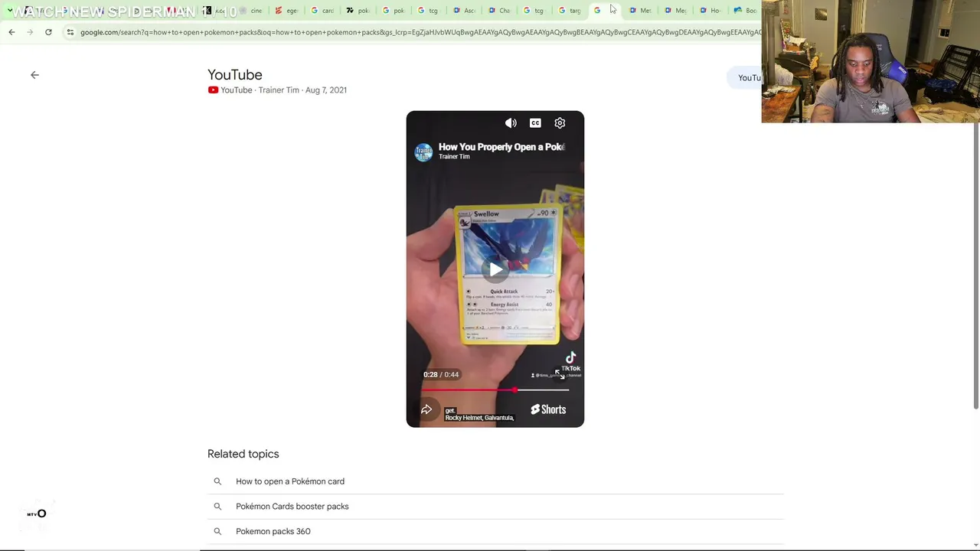Switch to the 'Cha' browser tab
980x551 pixels.
[499, 11]
